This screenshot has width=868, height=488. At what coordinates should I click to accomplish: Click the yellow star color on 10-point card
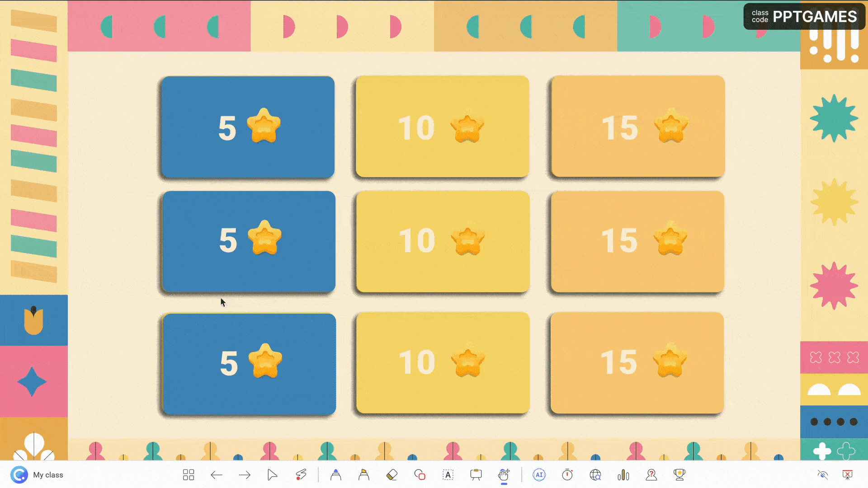(x=467, y=127)
